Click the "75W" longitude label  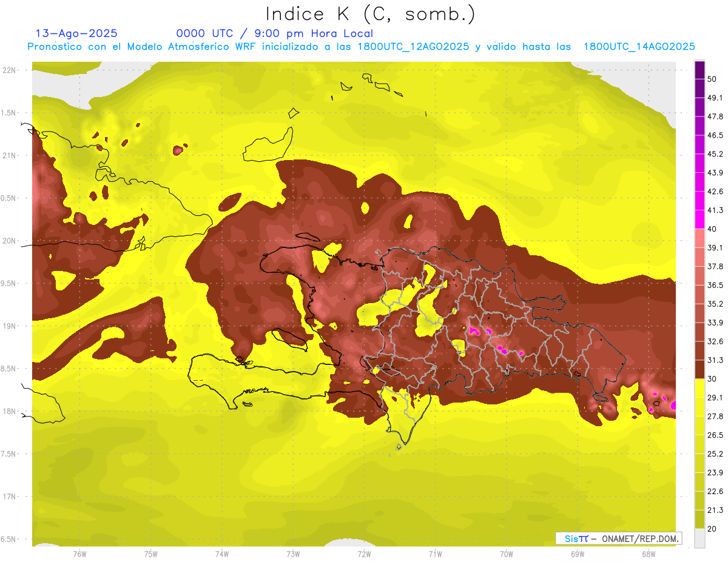[151, 554]
